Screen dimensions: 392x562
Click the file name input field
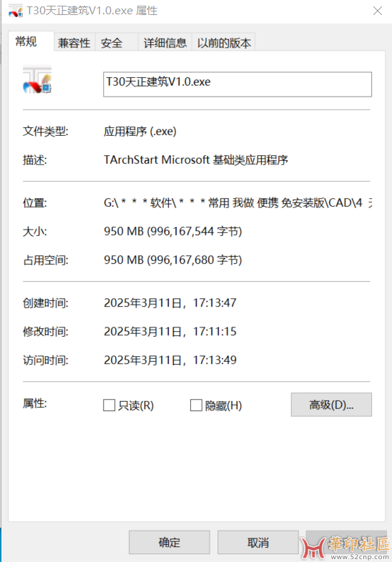click(x=237, y=84)
